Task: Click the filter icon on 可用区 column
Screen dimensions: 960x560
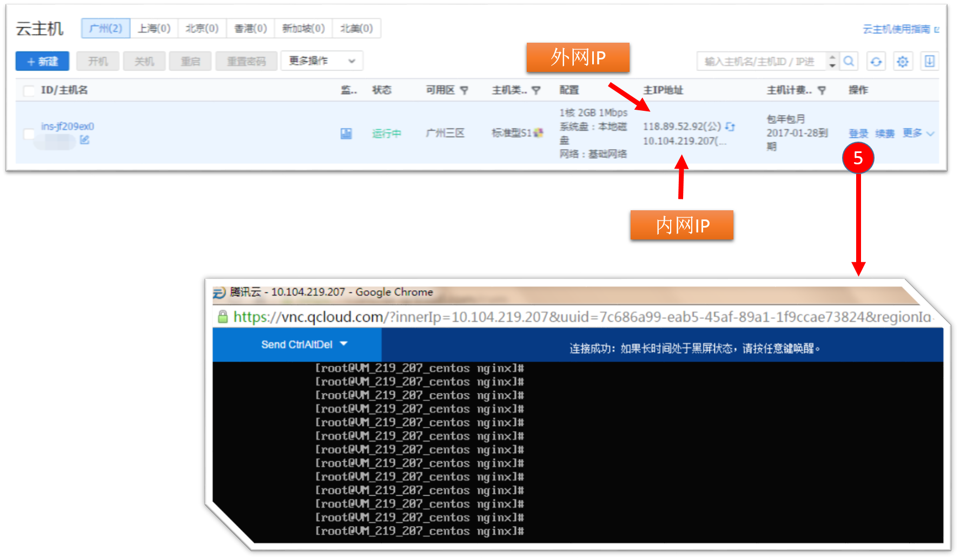Action: (464, 90)
